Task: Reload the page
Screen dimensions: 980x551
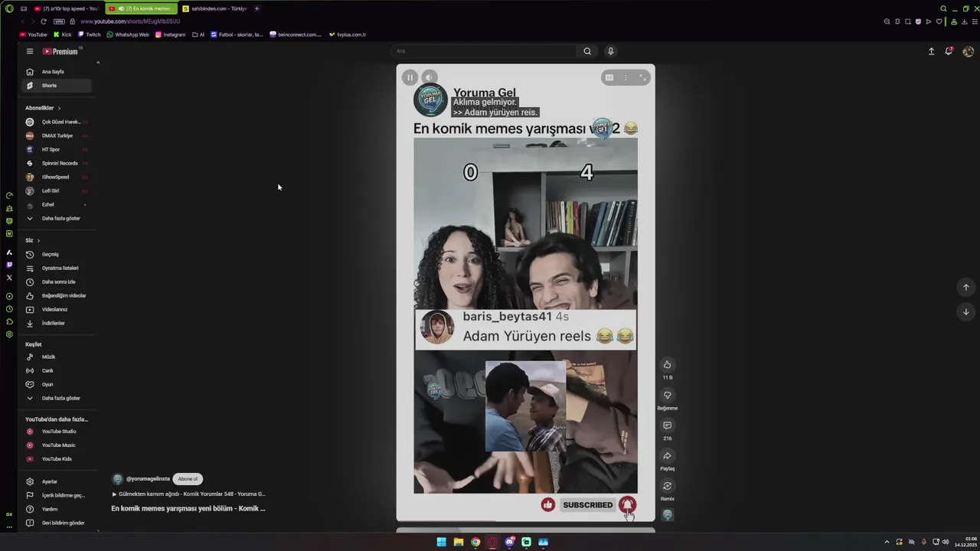Action: point(44,21)
